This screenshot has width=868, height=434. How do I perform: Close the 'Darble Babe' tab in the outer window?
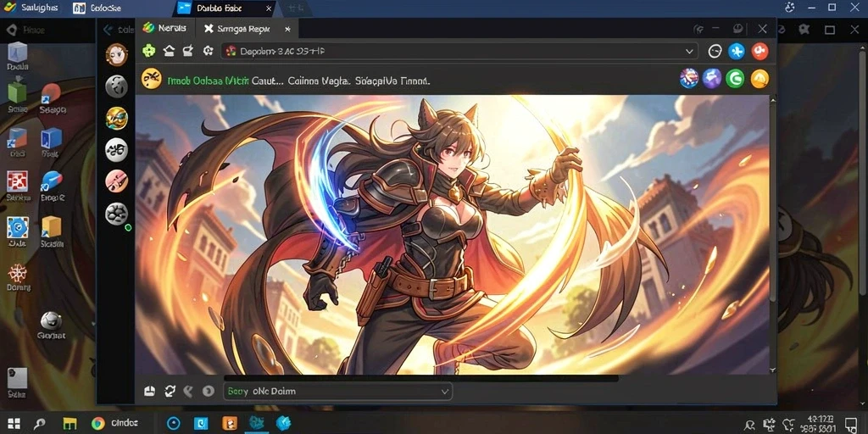point(269,8)
